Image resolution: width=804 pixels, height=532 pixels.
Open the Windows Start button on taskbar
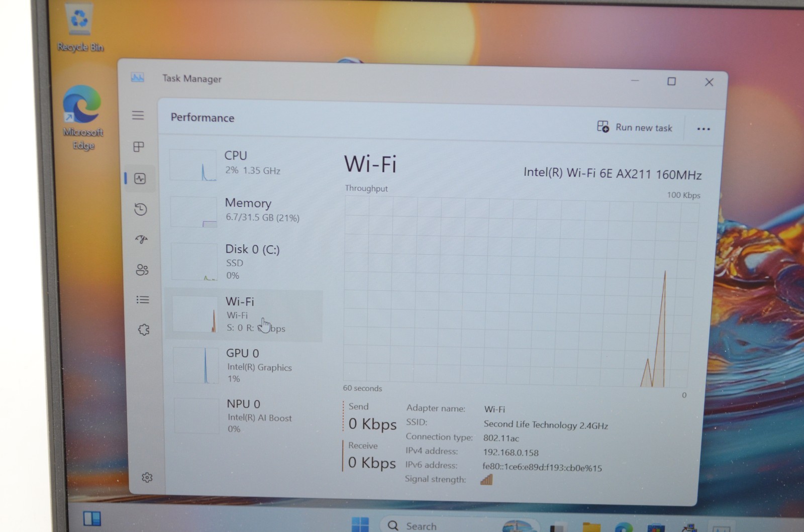coord(360,524)
